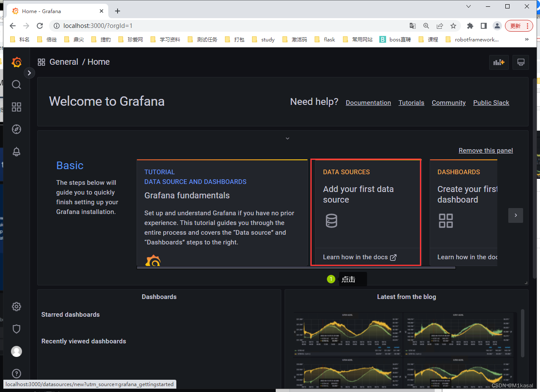Open the Help question mark icon

click(16, 373)
